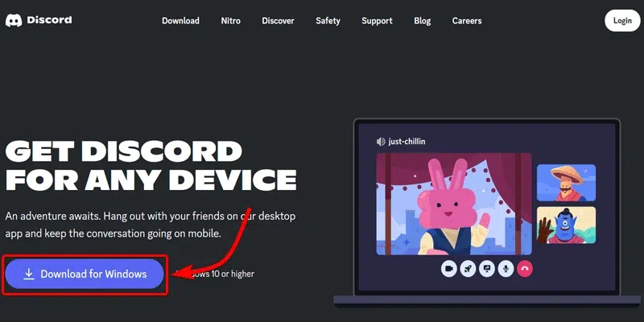Open the Support navigation link
Image resolution: width=644 pixels, height=322 pixels.
point(377,21)
